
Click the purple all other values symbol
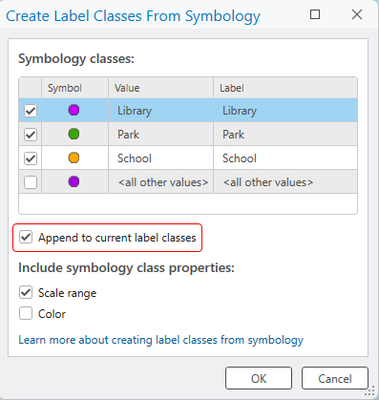click(x=74, y=182)
